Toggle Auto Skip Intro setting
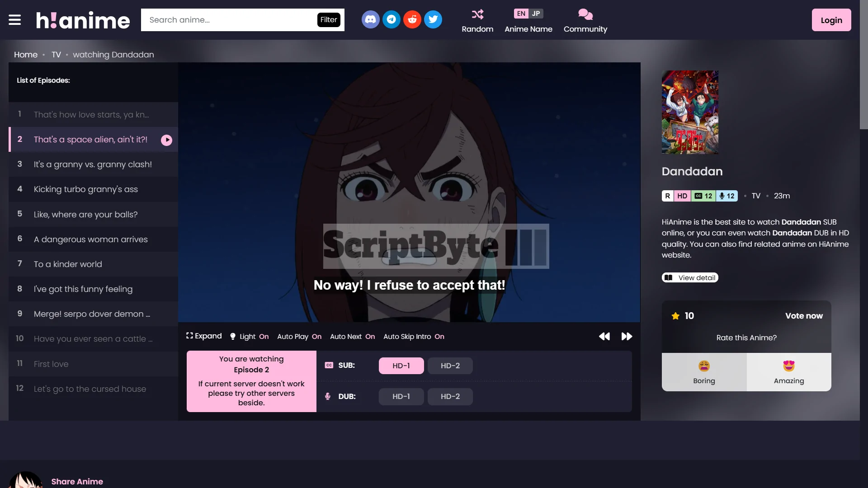 [x=413, y=337]
